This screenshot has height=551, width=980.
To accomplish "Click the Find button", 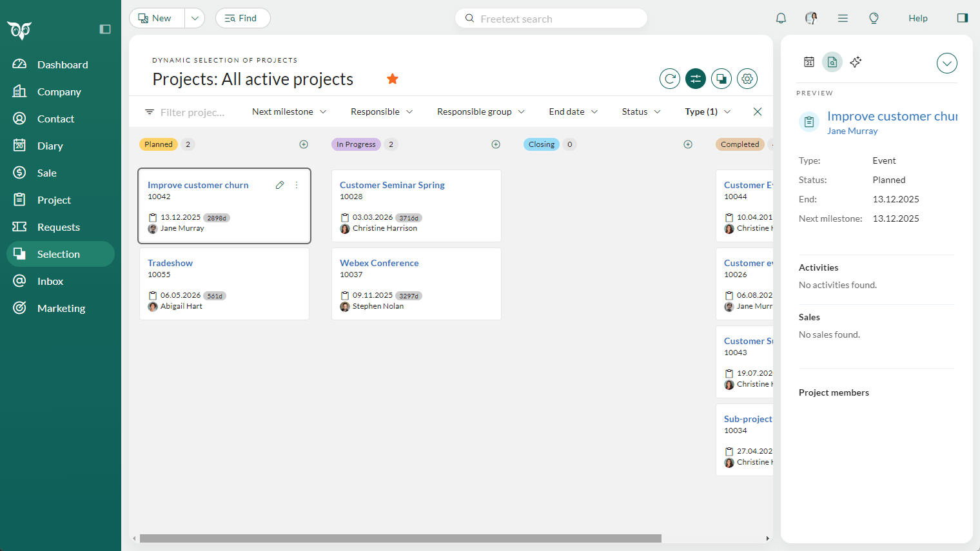I will pyautogui.click(x=242, y=18).
